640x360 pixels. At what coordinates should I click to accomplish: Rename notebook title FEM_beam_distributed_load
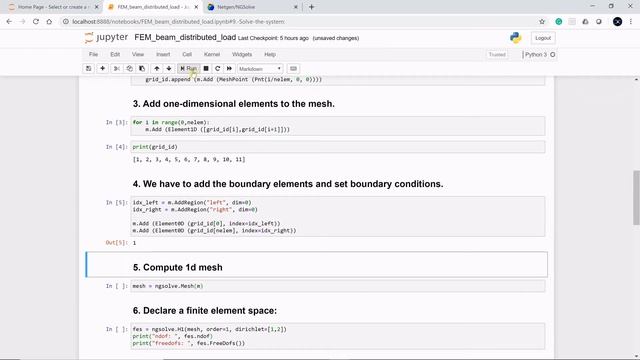[x=185, y=37]
